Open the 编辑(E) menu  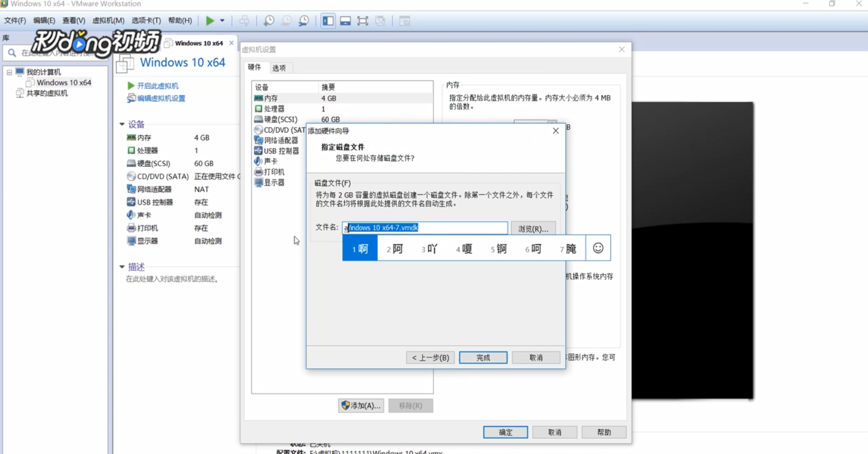pos(44,21)
